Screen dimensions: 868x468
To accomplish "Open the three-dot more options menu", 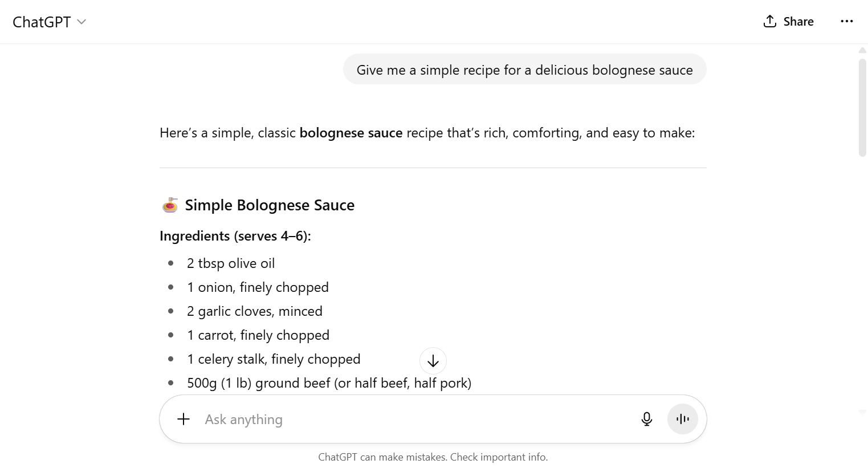I will tap(847, 22).
